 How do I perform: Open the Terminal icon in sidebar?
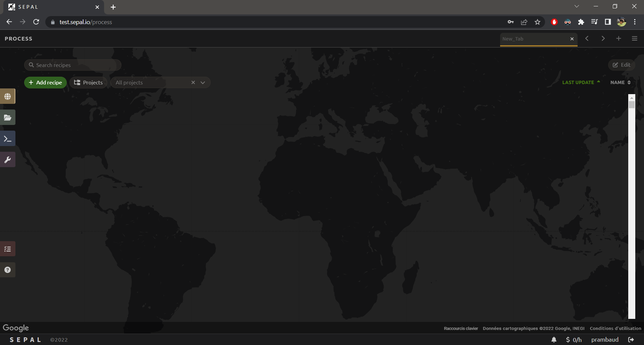[x=7, y=139]
